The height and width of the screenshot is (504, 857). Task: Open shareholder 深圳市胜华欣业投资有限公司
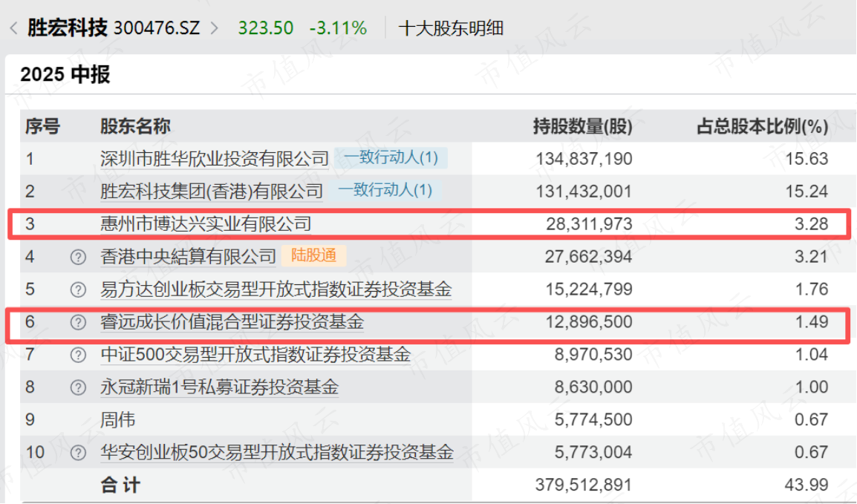[x=214, y=159]
